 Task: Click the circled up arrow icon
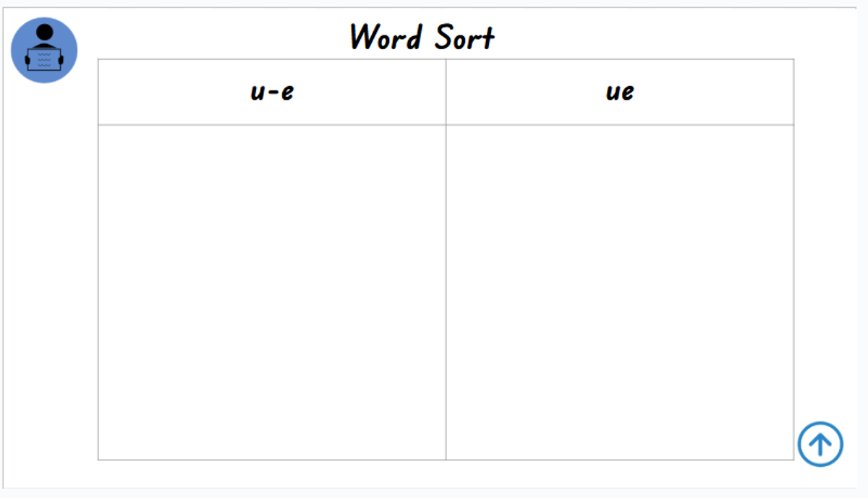(x=820, y=444)
